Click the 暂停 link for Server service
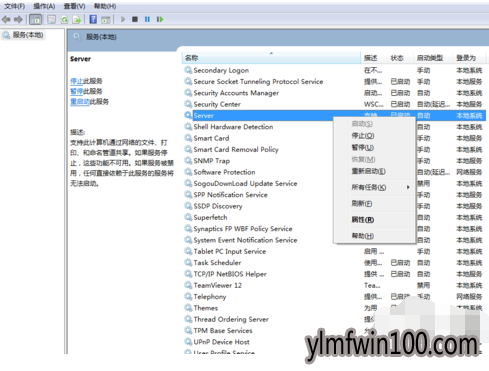Screen dimensions: 489x371 (x=76, y=91)
